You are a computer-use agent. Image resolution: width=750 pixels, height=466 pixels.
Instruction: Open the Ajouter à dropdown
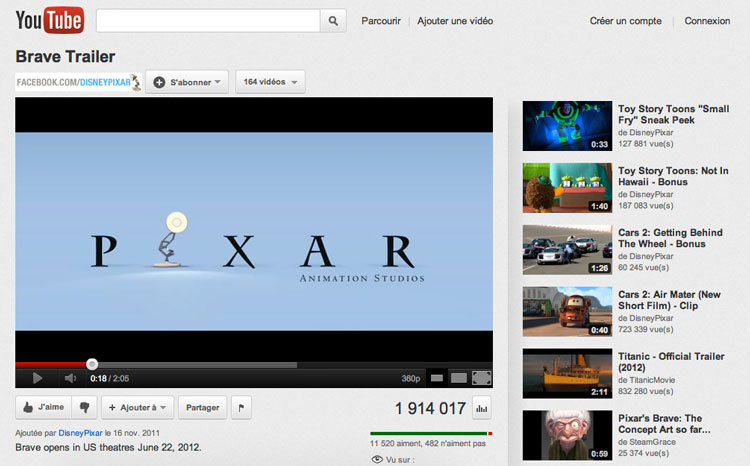(x=137, y=407)
